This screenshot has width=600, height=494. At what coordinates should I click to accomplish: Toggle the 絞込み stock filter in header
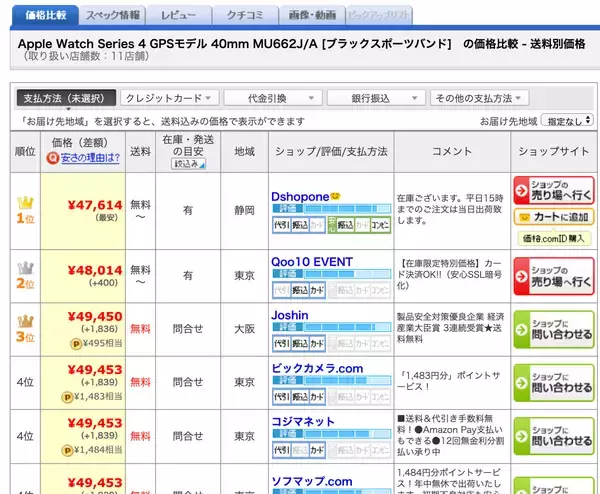[186, 162]
